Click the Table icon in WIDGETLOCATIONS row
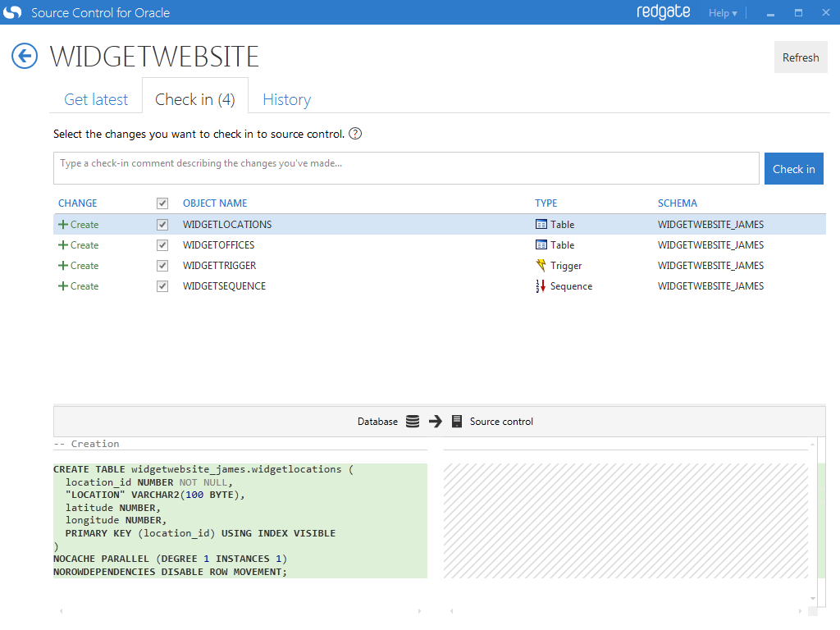840x630 pixels. pyautogui.click(x=541, y=224)
